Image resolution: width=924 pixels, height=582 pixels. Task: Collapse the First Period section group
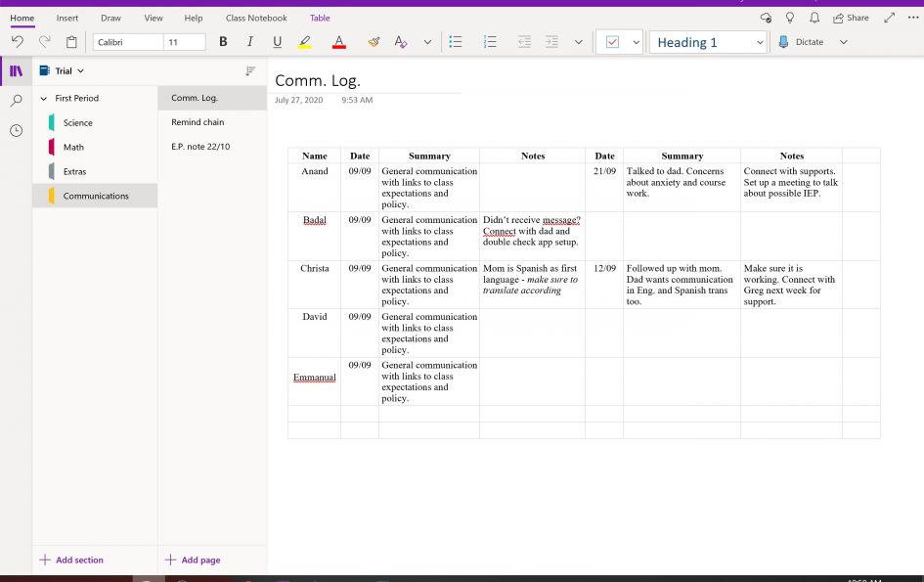tap(44, 99)
